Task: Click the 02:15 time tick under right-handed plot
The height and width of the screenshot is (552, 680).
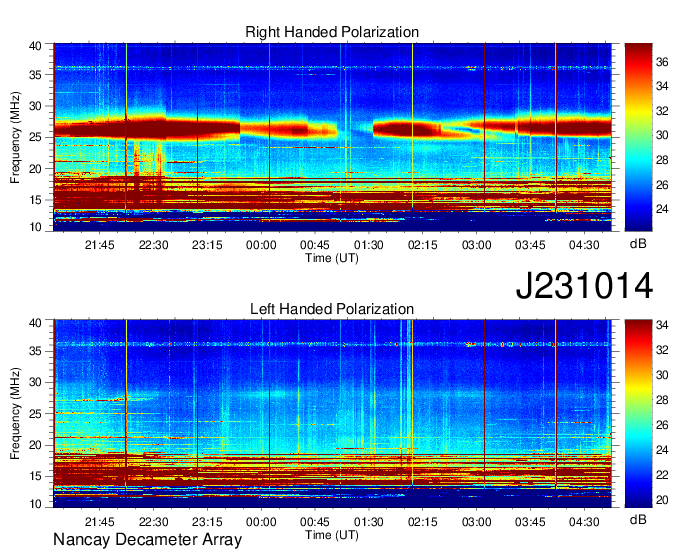Action: pyautogui.click(x=422, y=245)
